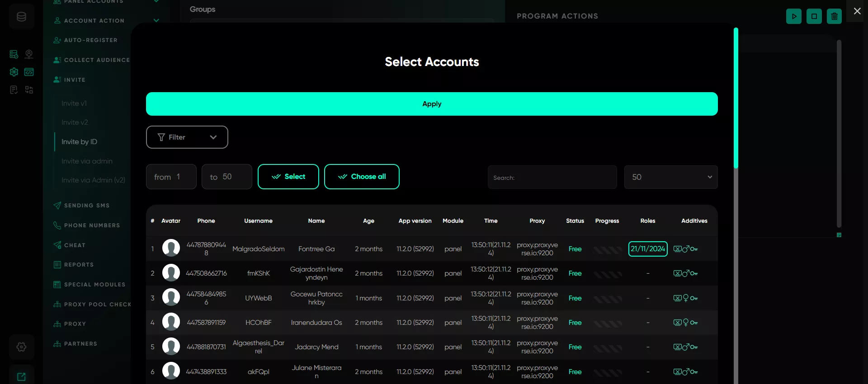The width and height of the screenshot is (868, 384).
Task: Click male gender icon for fmKShK row
Action: pos(686,273)
